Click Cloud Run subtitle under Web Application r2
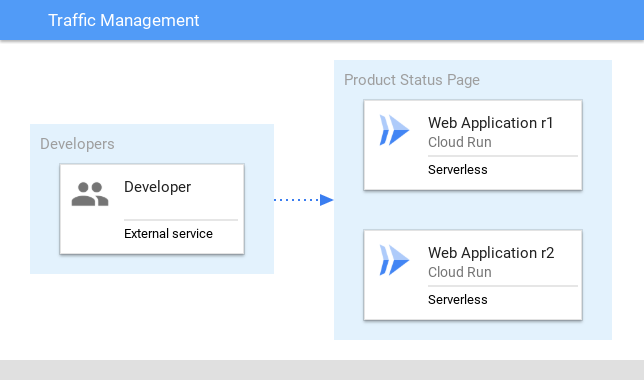This screenshot has width=644, height=380. [x=460, y=272]
